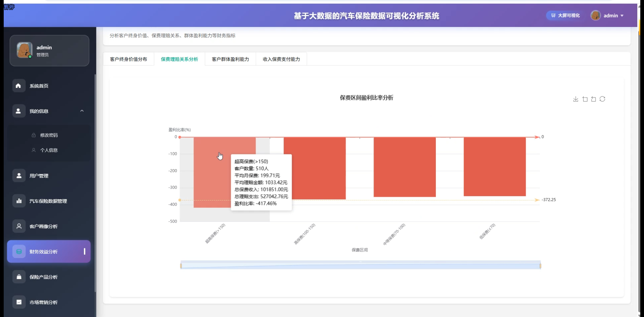The image size is (644, 317).
Task: Click the 高保费(100-150) bar in the chart
Action: coord(315,168)
